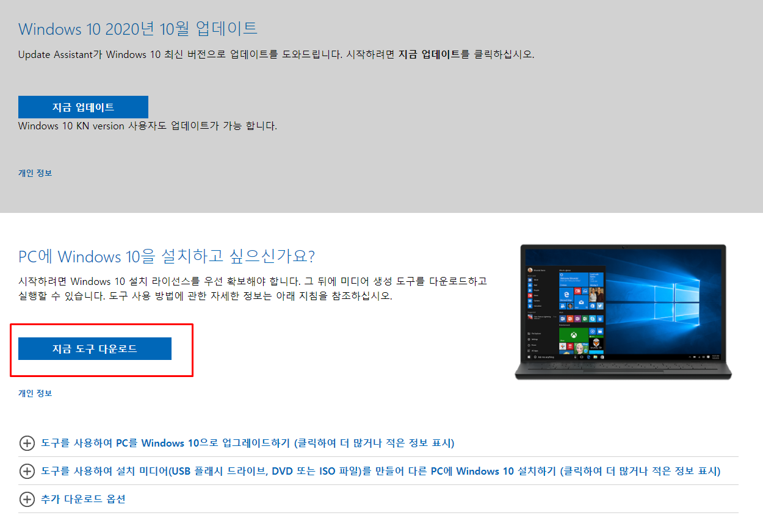This screenshot has width=763, height=532.
Task: Select the heading Windows 10 2020년 10월 업데이트
Action: click(x=138, y=29)
